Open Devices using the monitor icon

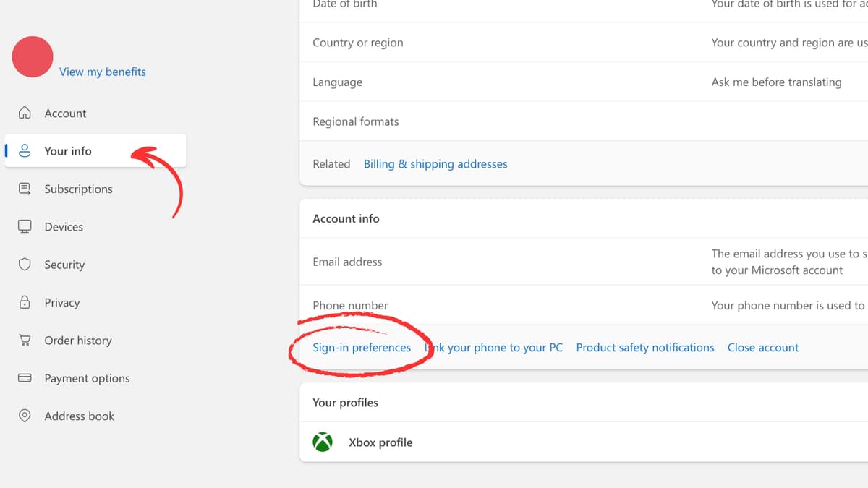pos(26,226)
